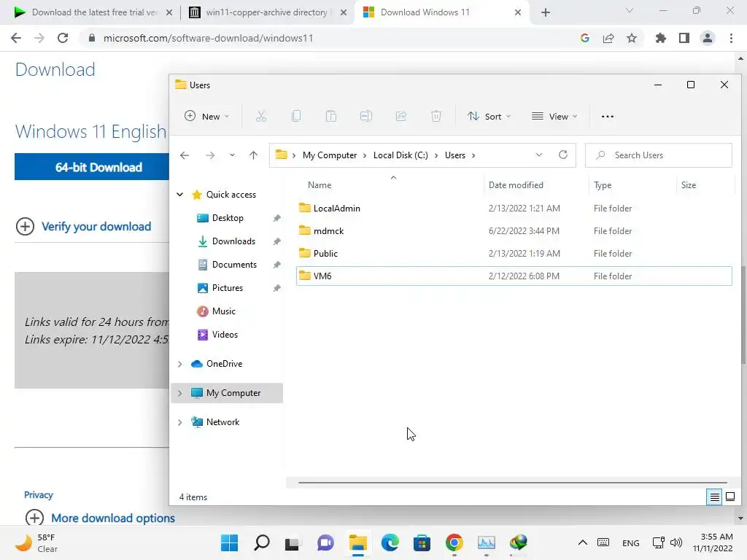The height and width of the screenshot is (560, 747).
Task: Switch to Download the latest free trial tab
Action: (x=94, y=12)
